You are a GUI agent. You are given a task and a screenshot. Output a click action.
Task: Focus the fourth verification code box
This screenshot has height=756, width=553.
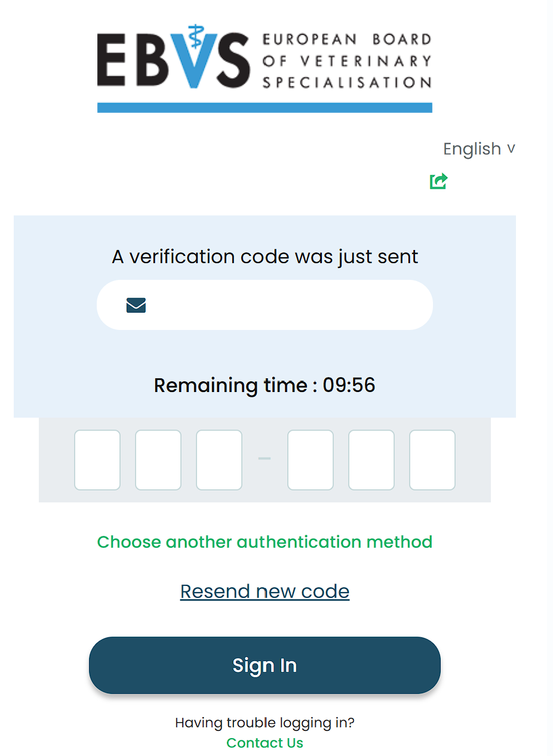point(311,459)
